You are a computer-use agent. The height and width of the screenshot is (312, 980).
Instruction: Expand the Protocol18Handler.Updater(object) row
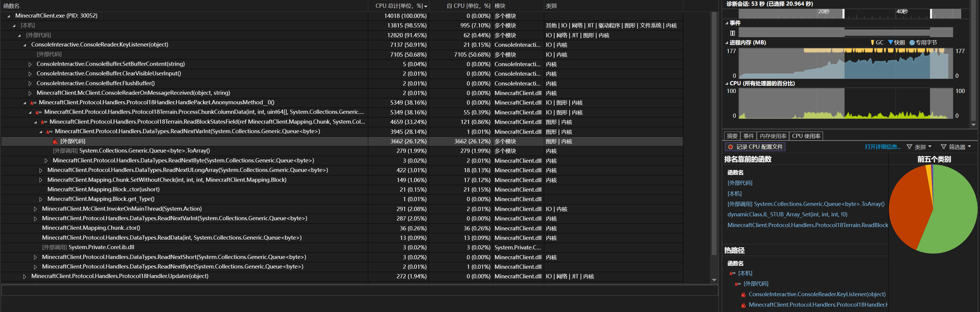click(25, 277)
